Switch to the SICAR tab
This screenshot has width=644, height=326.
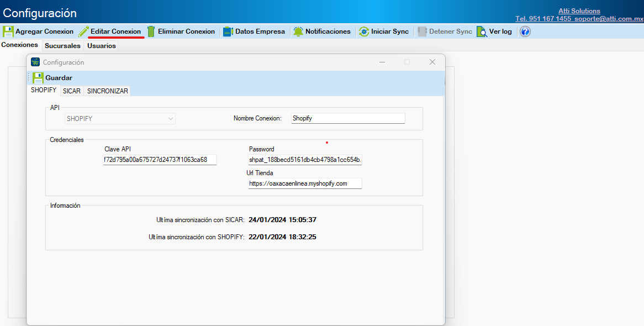[x=71, y=91]
